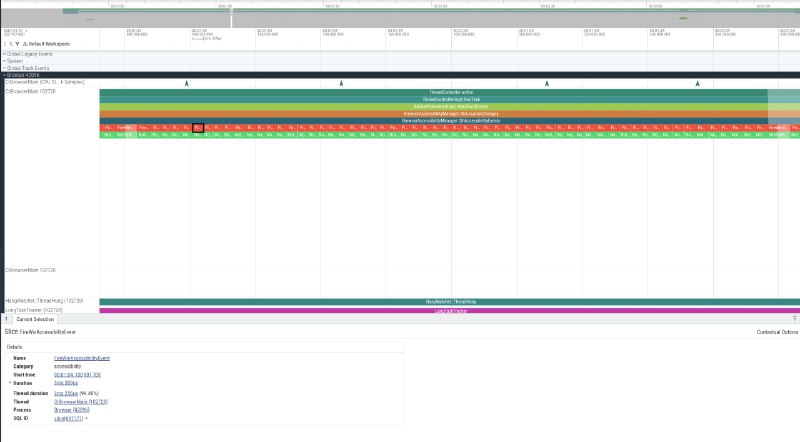This screenshot has width=800, height=442.
Task: Click the Browser process link in details
Action: coord(71,409)
